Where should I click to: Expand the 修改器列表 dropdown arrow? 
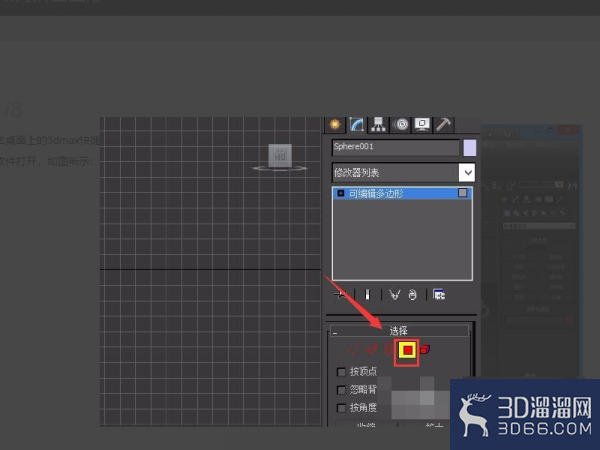tap(467, 173)
